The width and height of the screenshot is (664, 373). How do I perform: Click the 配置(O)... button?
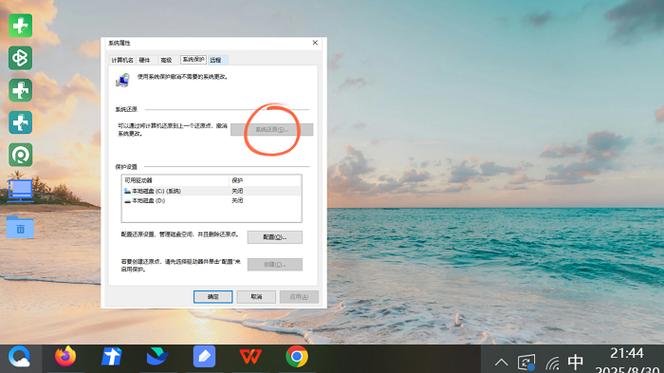tap(275, 237)
